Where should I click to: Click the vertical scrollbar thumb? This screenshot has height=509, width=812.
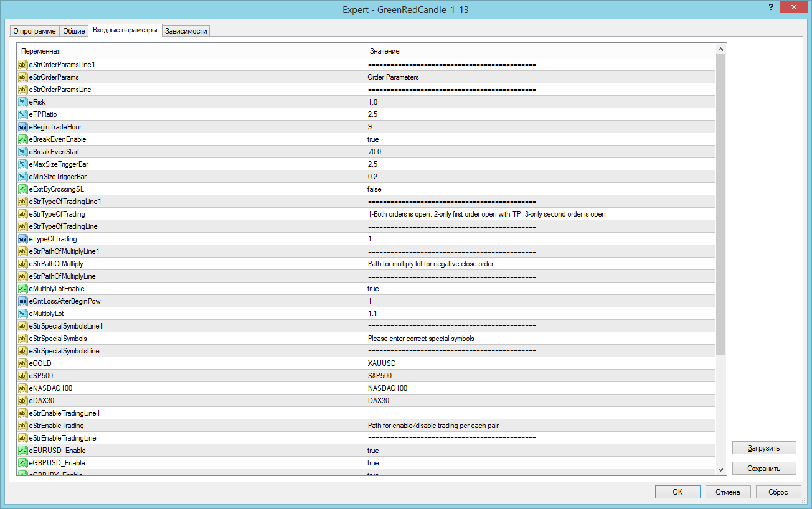[x=721, y=205]
